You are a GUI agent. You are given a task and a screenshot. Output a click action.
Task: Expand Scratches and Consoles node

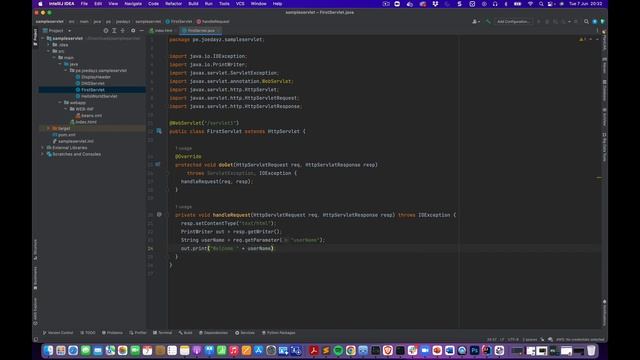point(43,154)
